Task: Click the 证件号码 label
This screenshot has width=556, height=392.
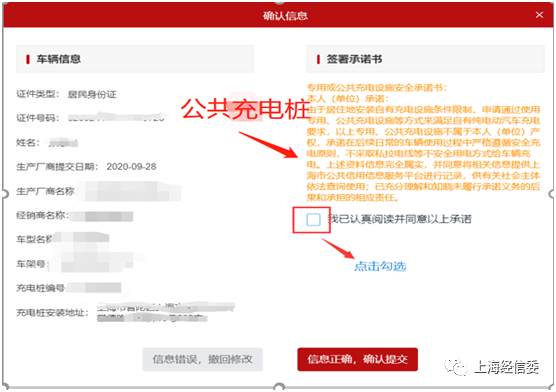Action: pyautogui.click(x=37, y=118)
